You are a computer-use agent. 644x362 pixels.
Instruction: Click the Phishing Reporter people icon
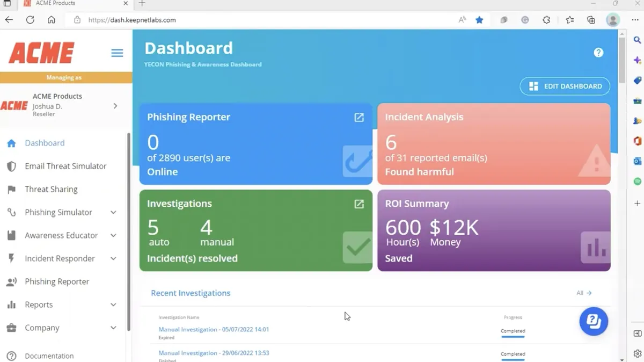pyautogui.click(x=11, y=282)
